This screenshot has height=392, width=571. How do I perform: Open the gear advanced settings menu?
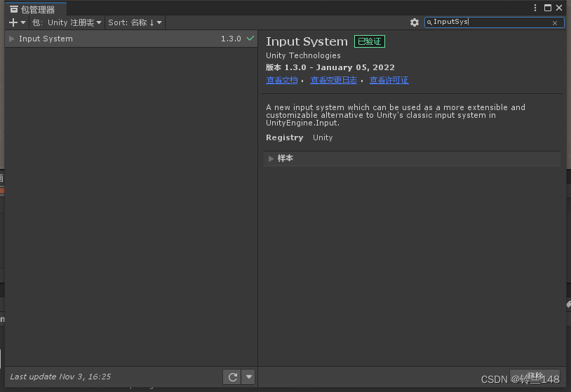tap(415, 22)
